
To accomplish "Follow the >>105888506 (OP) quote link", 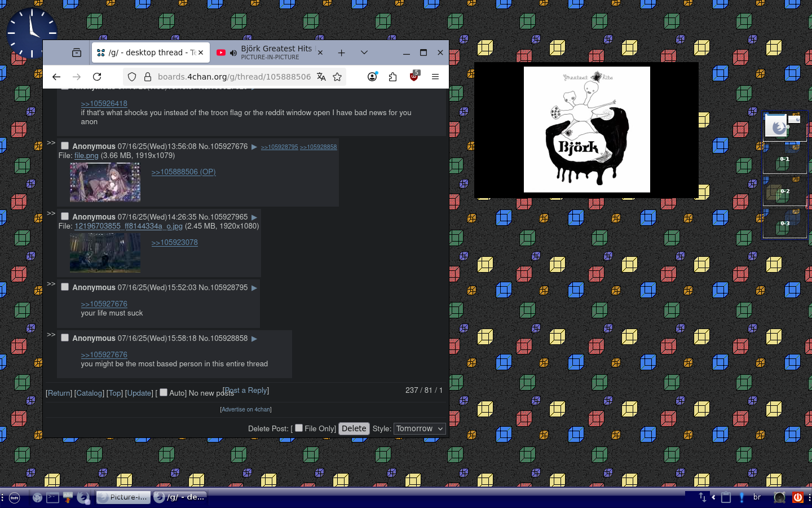I will click(x=183, y=172).
